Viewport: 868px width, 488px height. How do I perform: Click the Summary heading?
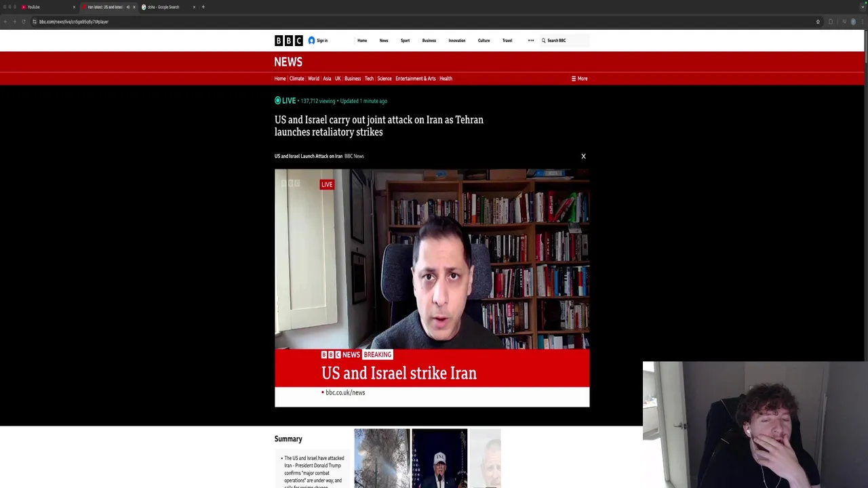tap(288, 439)
